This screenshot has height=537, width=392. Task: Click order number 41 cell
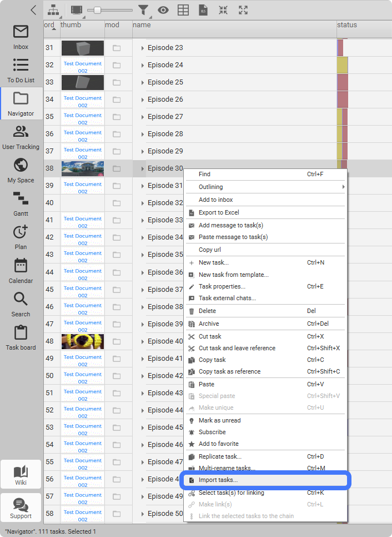tap(50, 220)
